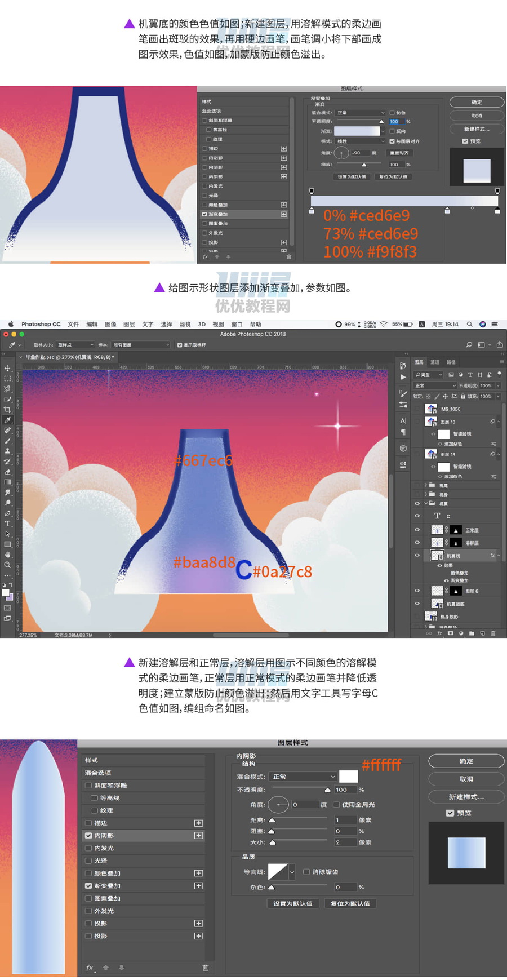The height and width of the screenshot is (980, 507).
Task: Open the 等高线 contour picker dropdown
Action: click(x=292, y=872)
